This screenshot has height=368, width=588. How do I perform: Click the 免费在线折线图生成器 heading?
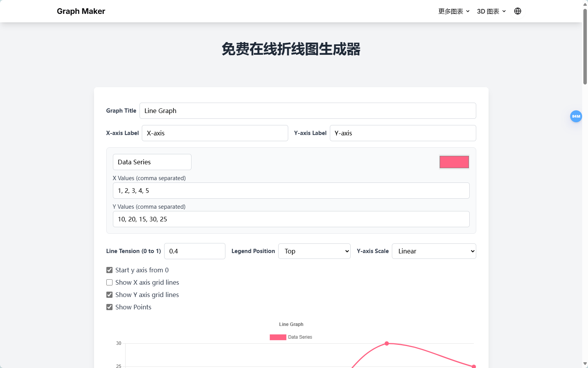coord(291,49)
